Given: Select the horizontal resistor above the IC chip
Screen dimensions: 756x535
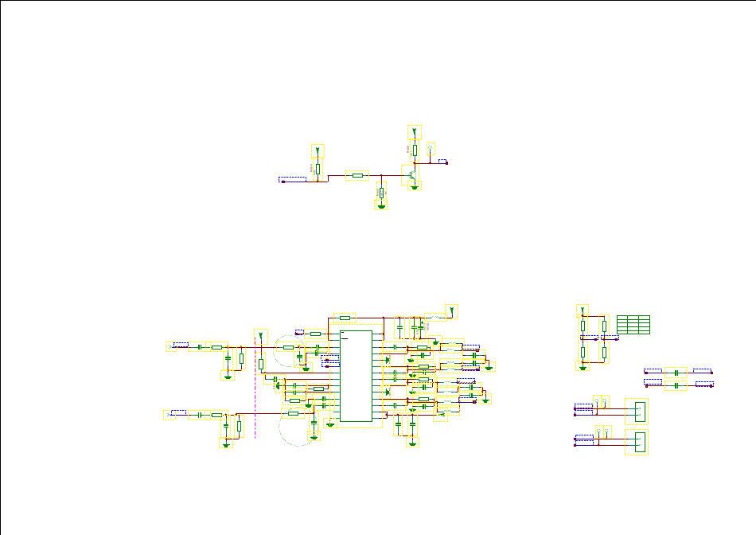Looking at the screenshot, I should tap(345, 318).
